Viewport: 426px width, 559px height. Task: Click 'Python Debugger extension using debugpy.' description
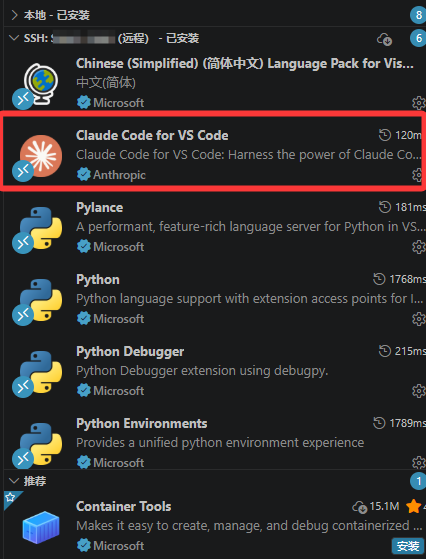point(202,371)
